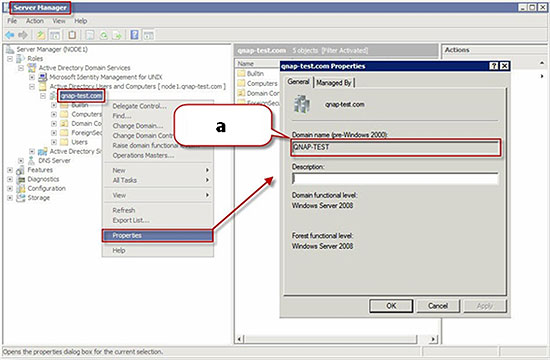Select Properties in the context menu
The image size is (550, 360).
(157, 235)
